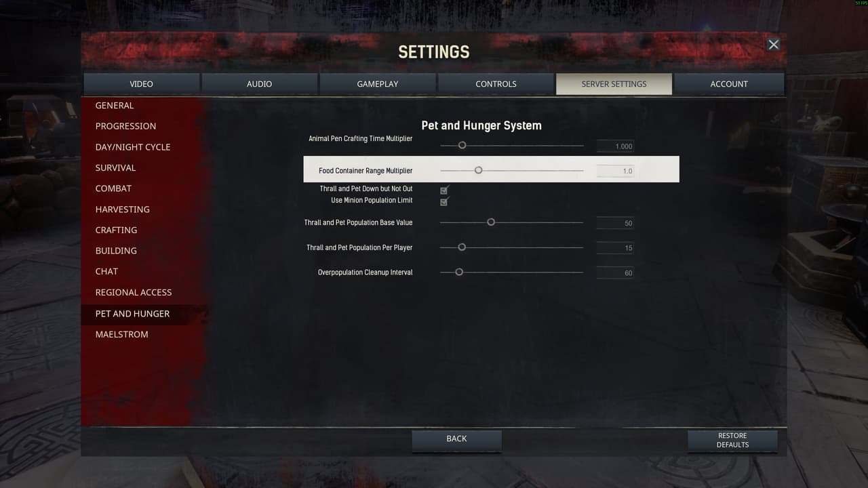Image resolution: width=868 pixels, height=488 pixels.
Task: Open the Harvesting settings category
Action: 122,209
